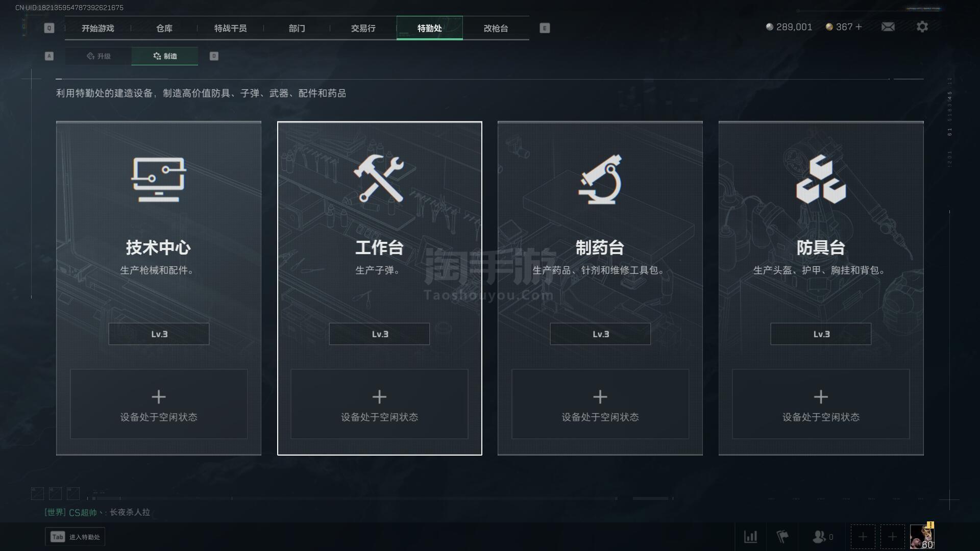The image size is (980, 551).
Task: Add a production task in 技术中心 idle slot
Action: pyautogui.click(x=159, y=404)
